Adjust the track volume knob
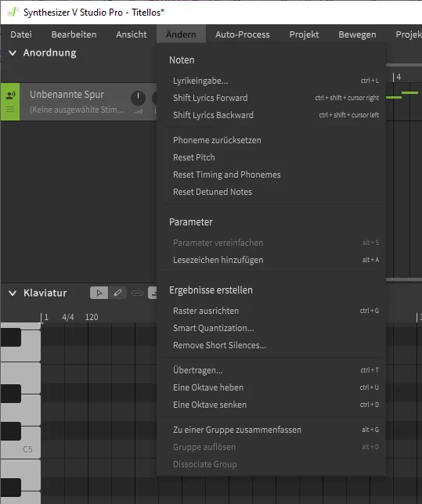Screen dimensions: 422x504 [x=138, y=98]
